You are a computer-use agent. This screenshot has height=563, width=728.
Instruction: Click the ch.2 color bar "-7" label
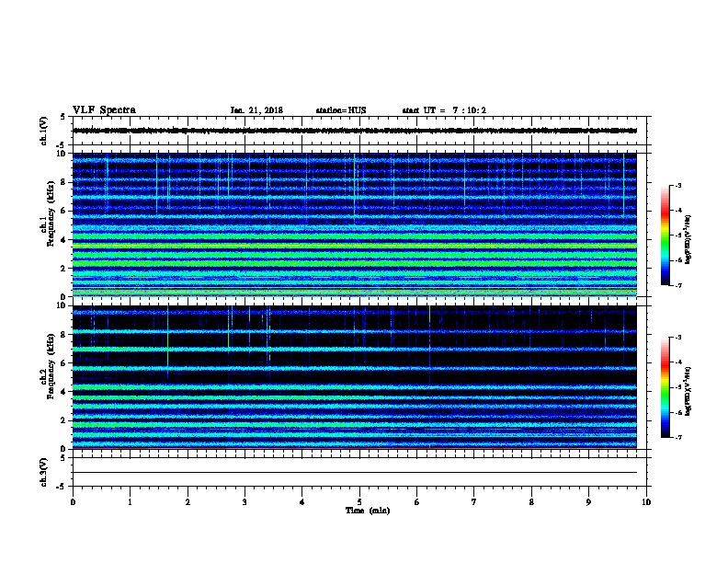(x=677, y=438)
